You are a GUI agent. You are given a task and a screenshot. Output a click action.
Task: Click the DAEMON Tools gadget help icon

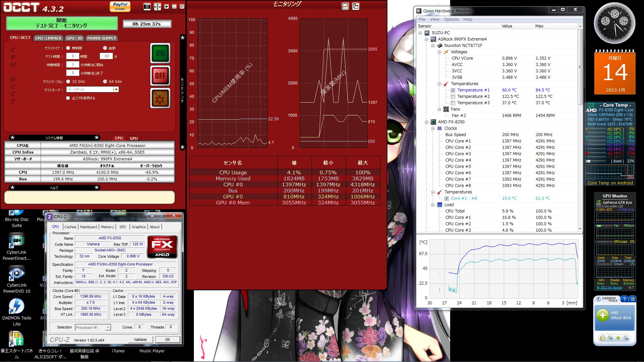point(624,299)
